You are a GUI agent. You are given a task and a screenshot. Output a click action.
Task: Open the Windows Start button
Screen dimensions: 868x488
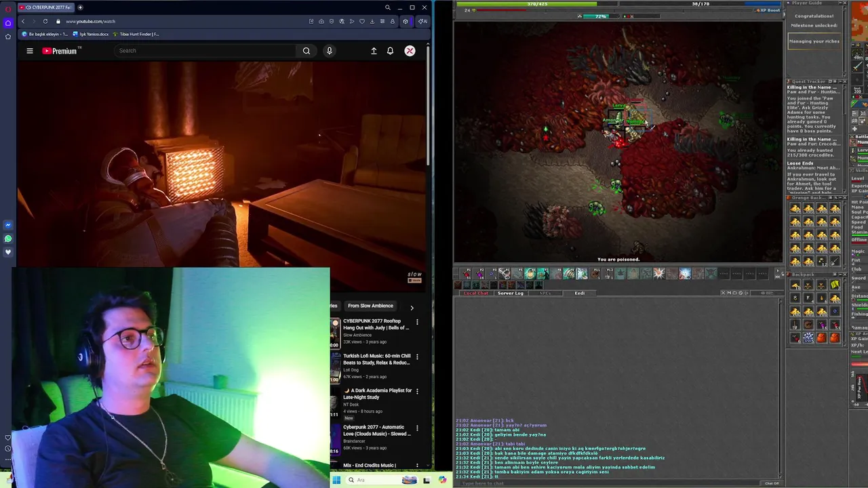[336, 480]
